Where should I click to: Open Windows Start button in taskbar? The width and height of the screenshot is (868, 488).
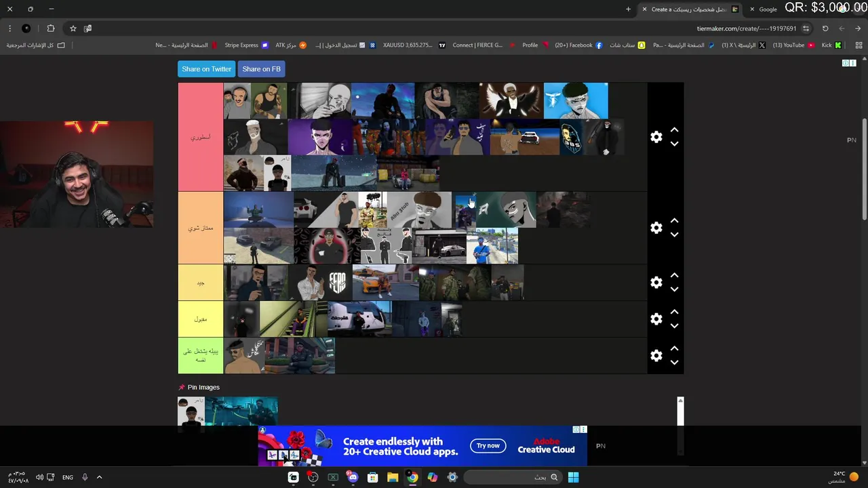(x=573, y=477)
